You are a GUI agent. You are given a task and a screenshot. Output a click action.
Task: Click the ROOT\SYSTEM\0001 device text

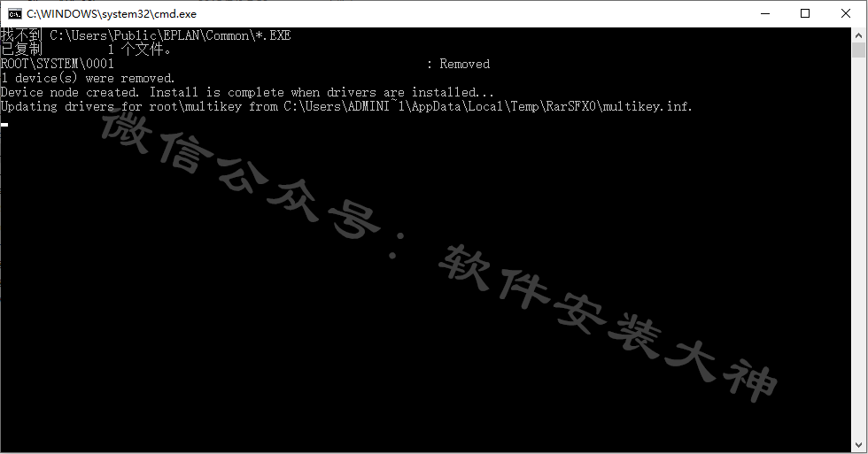tap(57, 64)
